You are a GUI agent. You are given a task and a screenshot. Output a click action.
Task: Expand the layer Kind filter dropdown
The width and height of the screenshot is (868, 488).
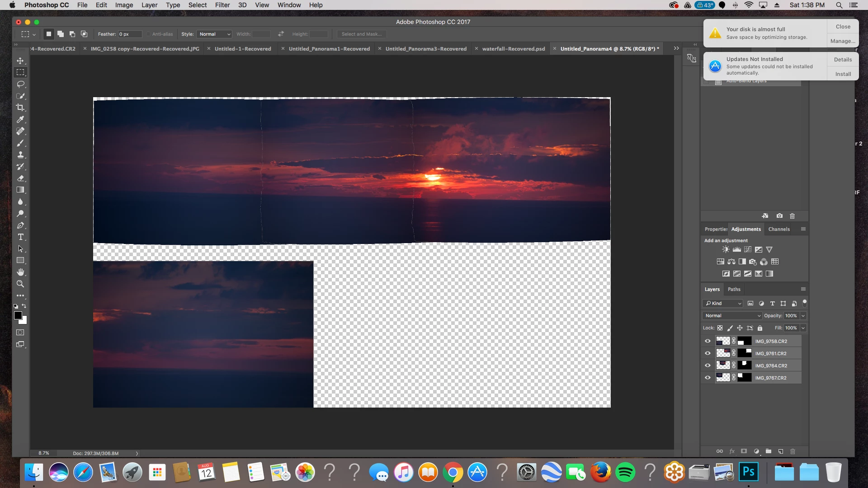(x=723, y=303)
